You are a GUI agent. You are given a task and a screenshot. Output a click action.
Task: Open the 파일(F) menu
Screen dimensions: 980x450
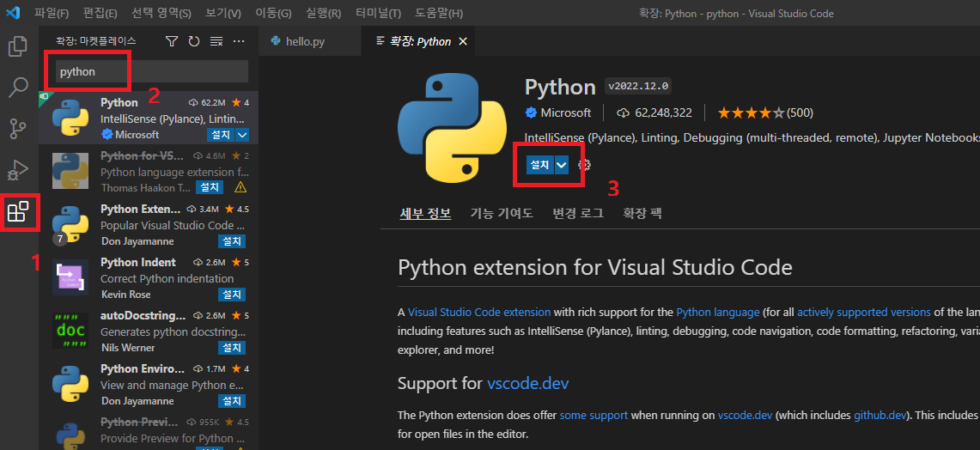point(52,13)
